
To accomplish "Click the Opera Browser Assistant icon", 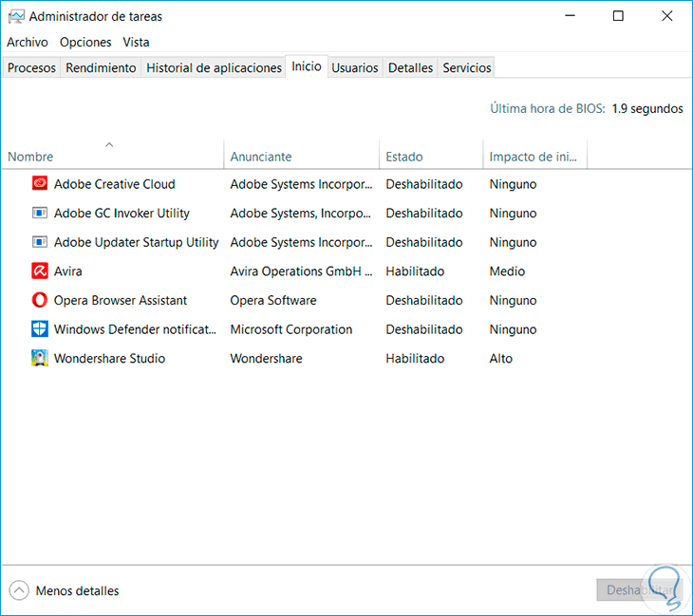I will [x=40, y=300].
